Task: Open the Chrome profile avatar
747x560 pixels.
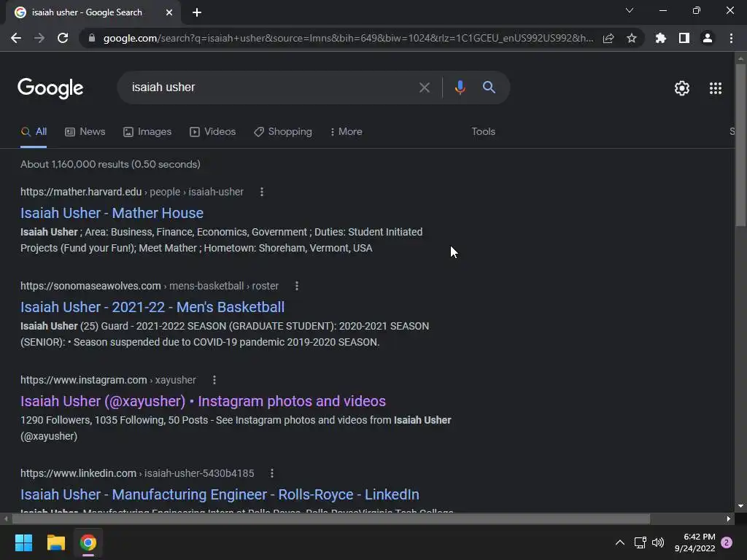Action: (708, 38)
